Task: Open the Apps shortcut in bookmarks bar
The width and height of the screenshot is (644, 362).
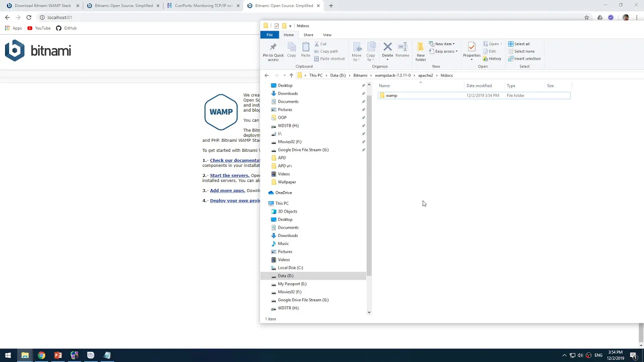Action: click(x=13, y=28)
